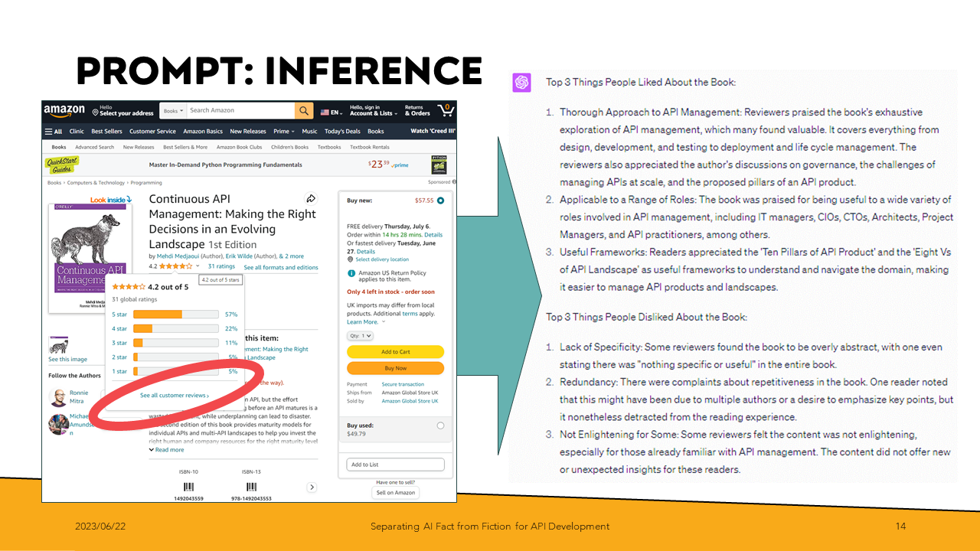Switch to Advanced Search subnav tab

94,147
